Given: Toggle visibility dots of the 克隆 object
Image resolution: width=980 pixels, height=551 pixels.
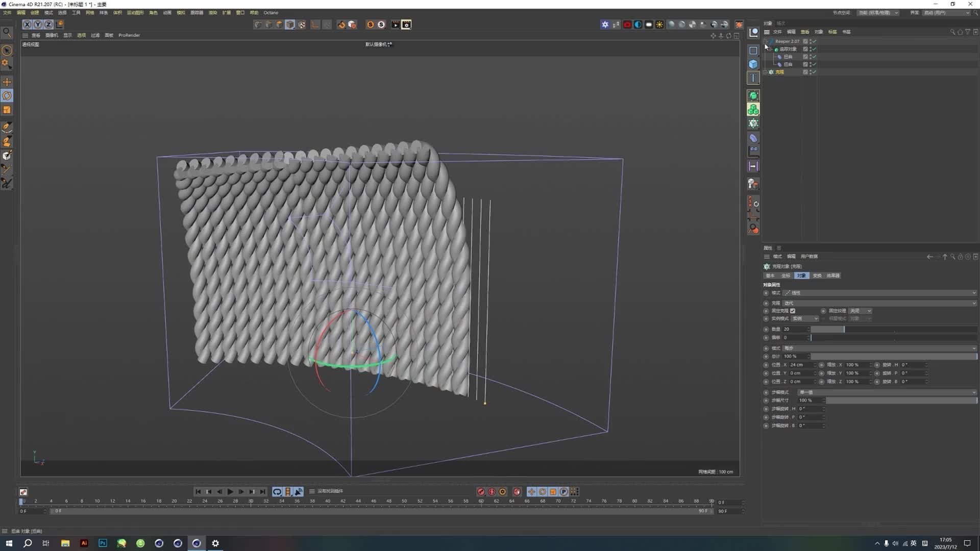Looking at the screenshot, I should (810, 72).
